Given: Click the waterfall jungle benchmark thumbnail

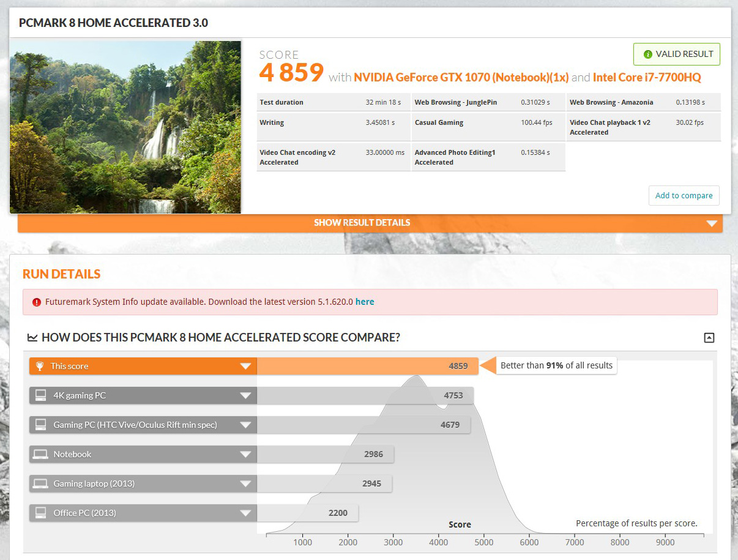Looking at the screenshot, I should coord(125,127).
